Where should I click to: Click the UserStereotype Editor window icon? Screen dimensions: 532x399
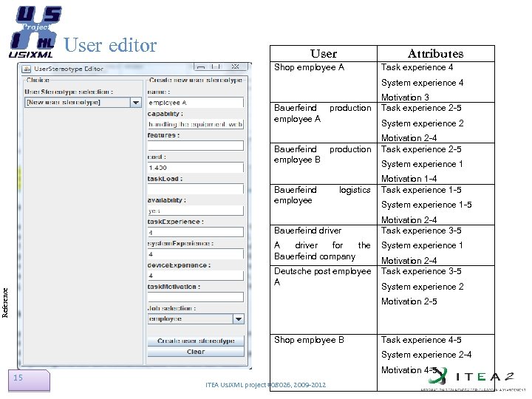point(26,69)
